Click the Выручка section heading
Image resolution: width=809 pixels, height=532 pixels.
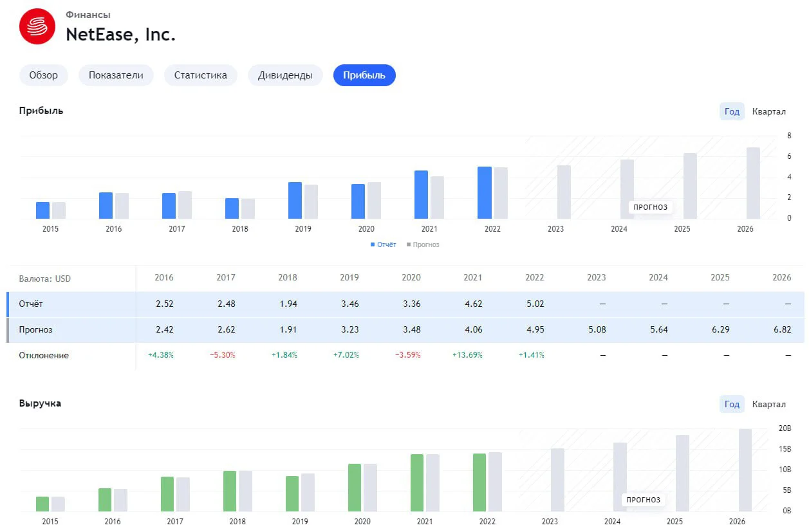coord(40,403)
